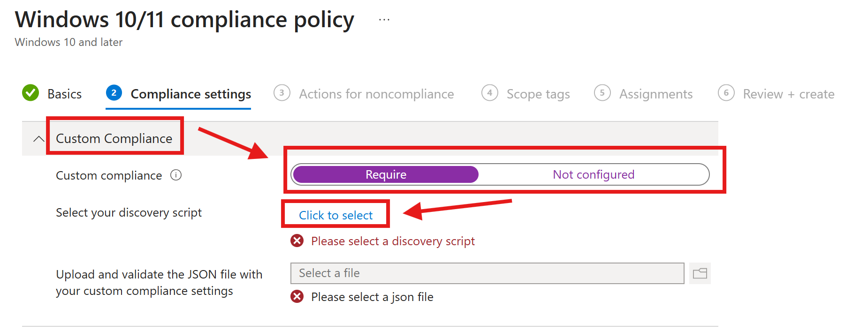Show the Custom compliance info tooltip icon

(x=176, y=175)
